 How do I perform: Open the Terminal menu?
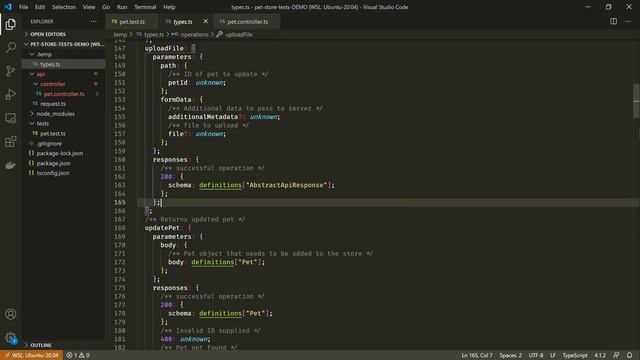(x=145, y=7)
